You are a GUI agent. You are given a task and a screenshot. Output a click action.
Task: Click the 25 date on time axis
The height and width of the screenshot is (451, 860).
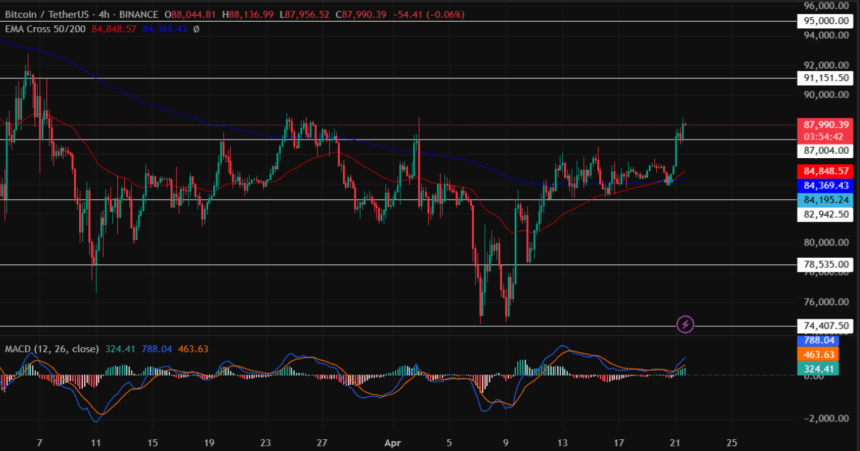(732, 443)
